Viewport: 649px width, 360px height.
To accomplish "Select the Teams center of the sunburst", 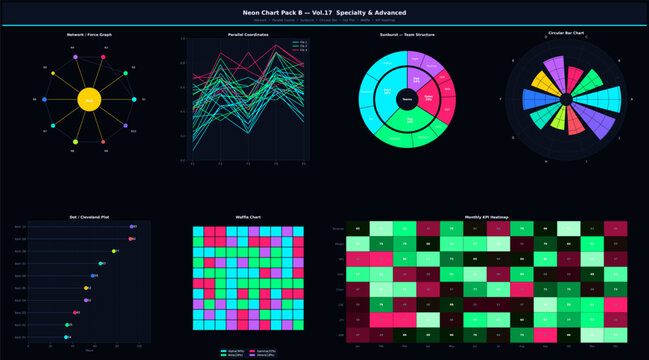I will coord(407,100).
